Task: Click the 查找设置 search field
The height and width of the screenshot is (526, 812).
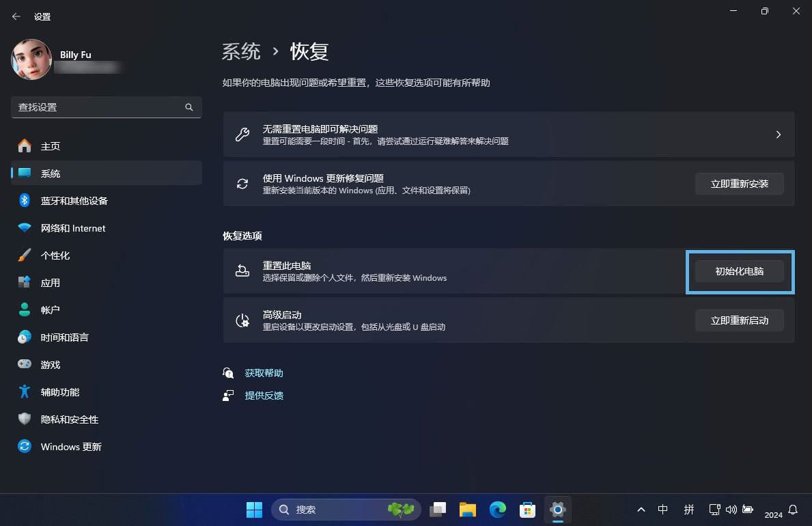Action: pos(99,107)
